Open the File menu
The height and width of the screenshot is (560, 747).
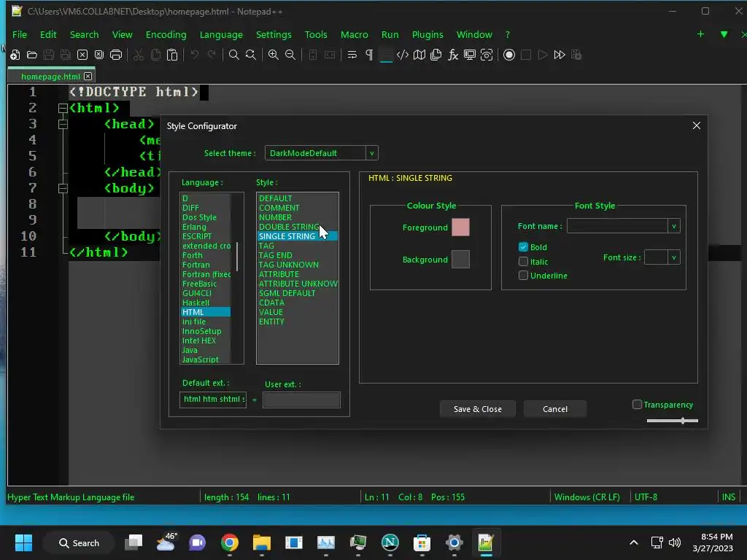click(x=20, y=34)
